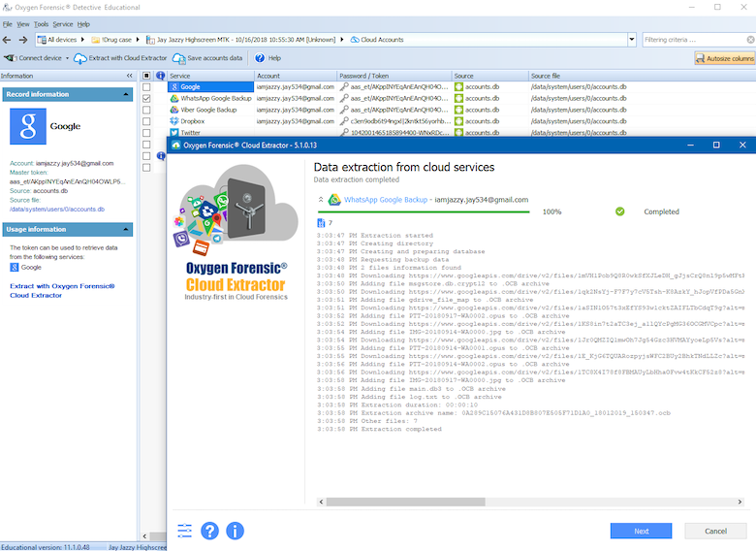Open the File menu
Screen dimensions: 756x551
7,24
